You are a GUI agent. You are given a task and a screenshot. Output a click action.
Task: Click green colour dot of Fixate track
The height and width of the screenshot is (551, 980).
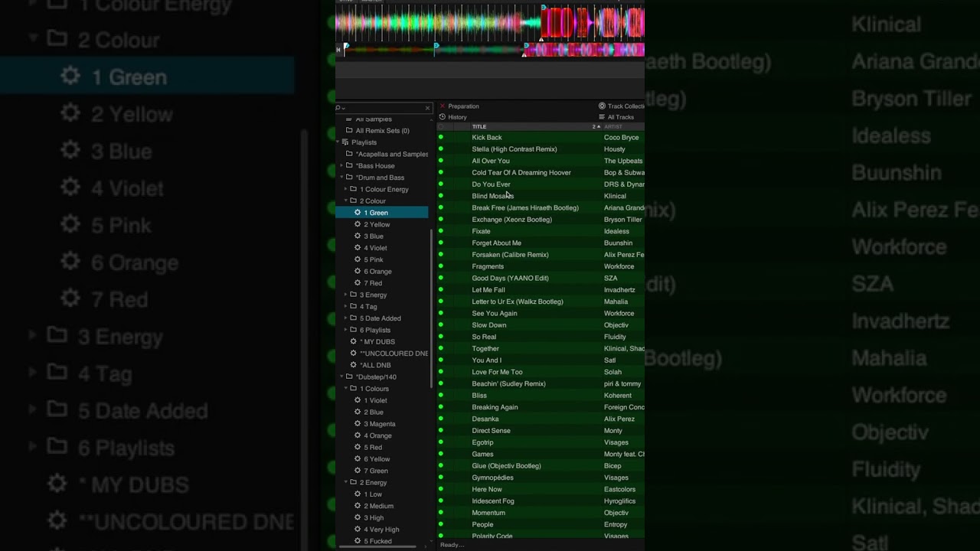(441, 231)
